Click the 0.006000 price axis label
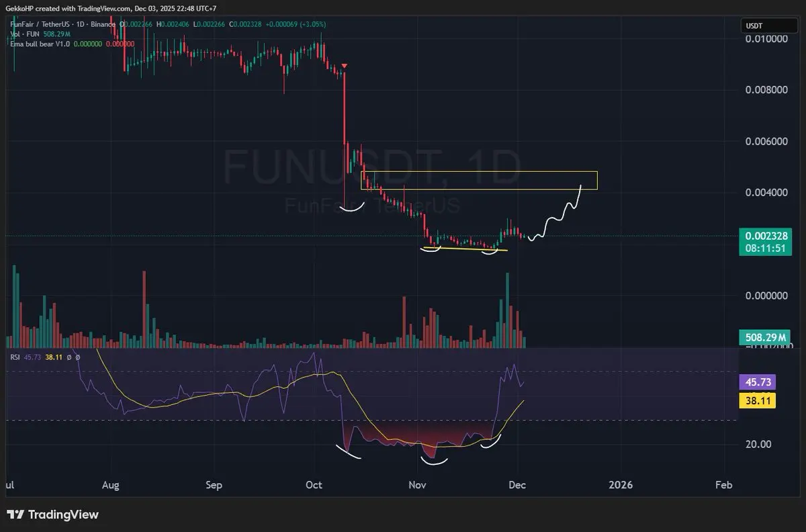This screenshot has width=806, height=532. (x=766, y=142)
